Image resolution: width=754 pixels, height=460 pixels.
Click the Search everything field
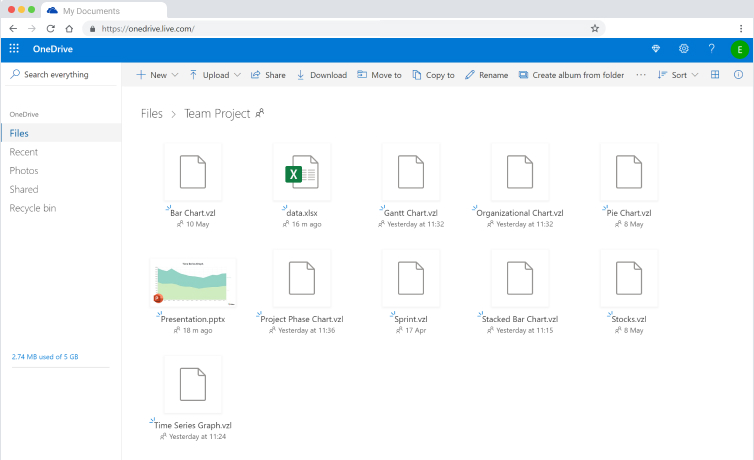tap(63, 75)
